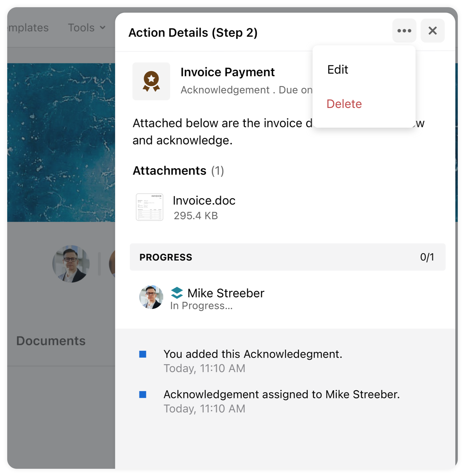Expand the Tools dropdown menu

[87, 28]
